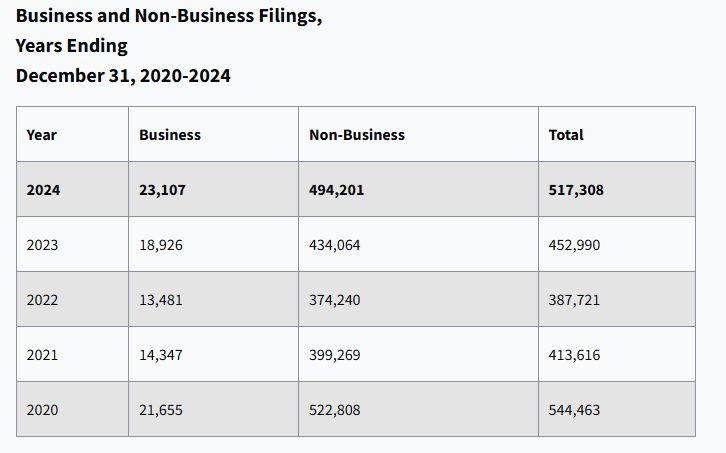Click the 517,308 total cell
Viewport: 726px width, 453px height.
tap(576, 190)
